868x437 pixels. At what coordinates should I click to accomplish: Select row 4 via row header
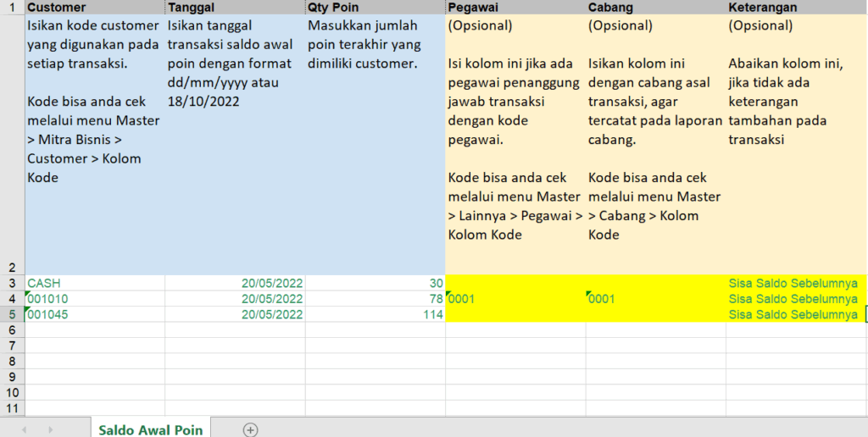tap(12, 299)
